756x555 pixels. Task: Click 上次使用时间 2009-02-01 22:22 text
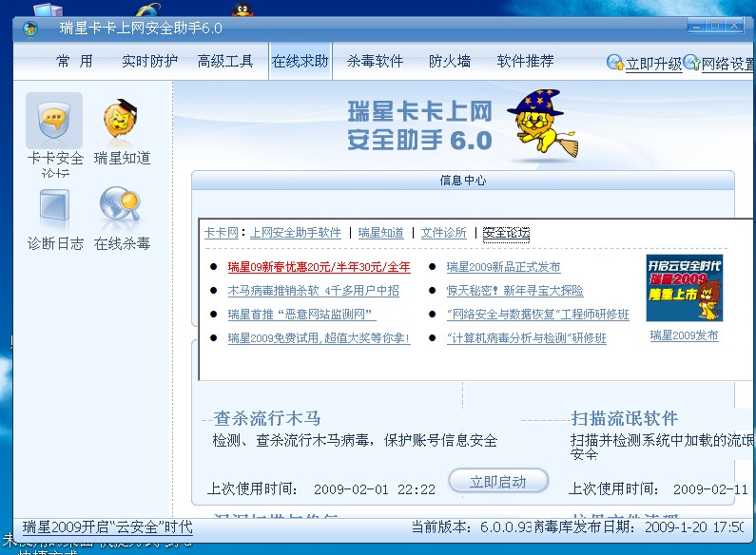(x=321, y=489)
